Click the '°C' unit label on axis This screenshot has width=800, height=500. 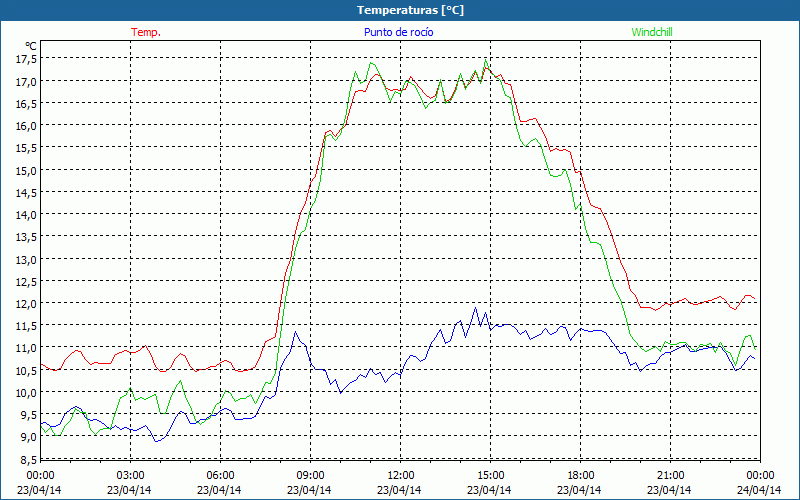click(31, 46)
